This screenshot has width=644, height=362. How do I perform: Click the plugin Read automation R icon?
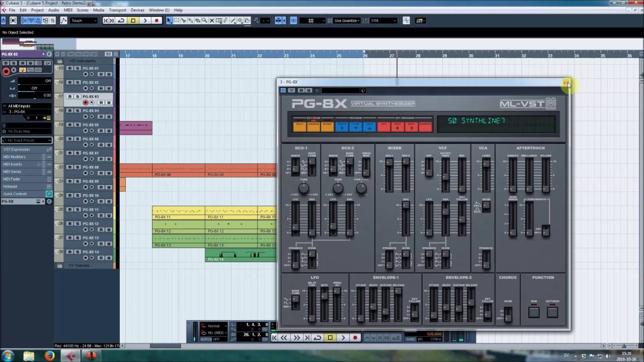(301, 90)
